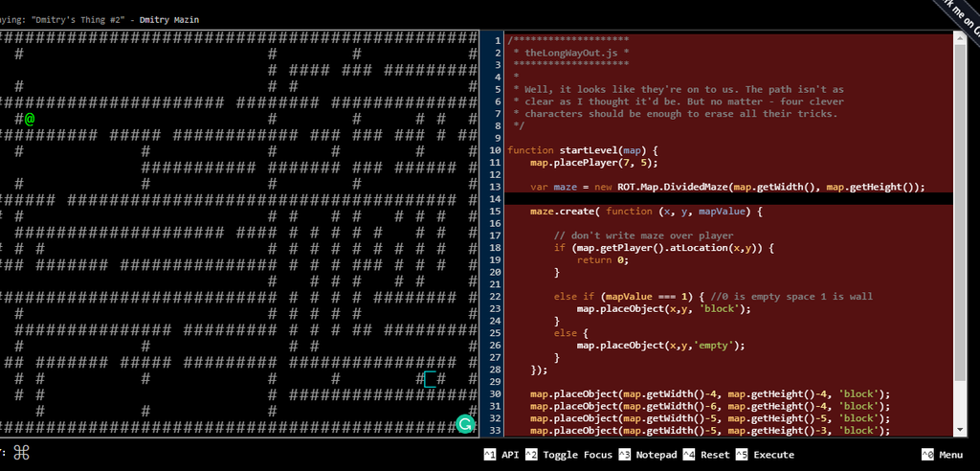Click the theLongWayOut.js comment line
This screenshot has width=980, height=471.
[571, 53]
